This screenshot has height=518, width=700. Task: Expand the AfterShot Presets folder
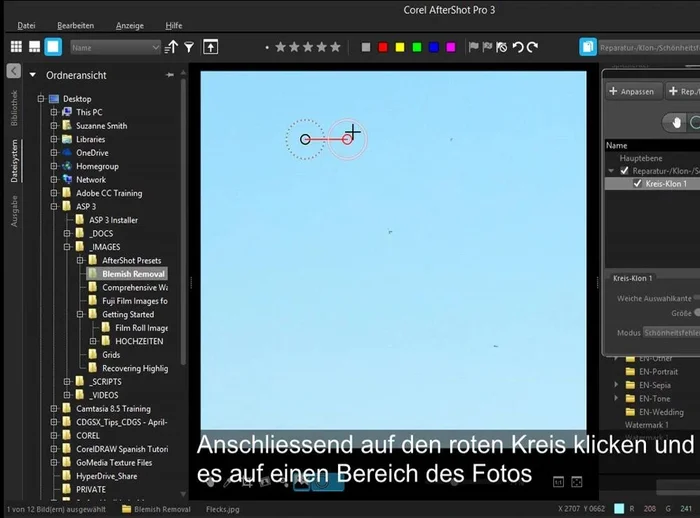pyautogui.click(x=80, y=260)
